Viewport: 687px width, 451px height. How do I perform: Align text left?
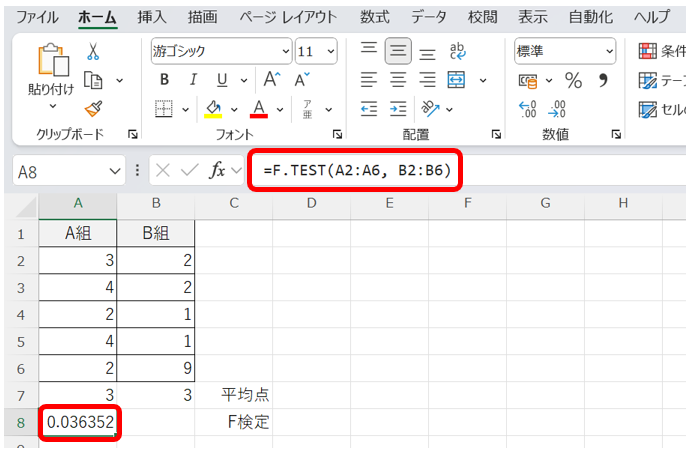click(369, 80)
